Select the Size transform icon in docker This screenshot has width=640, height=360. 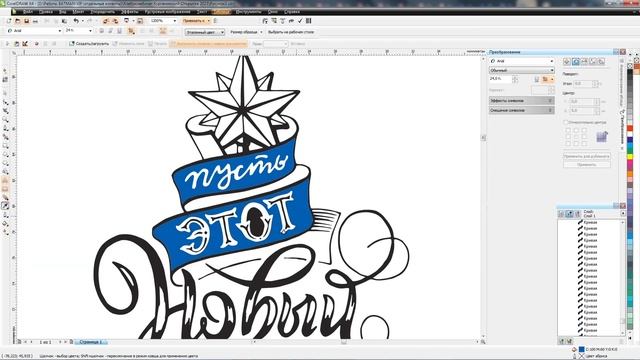593,61
